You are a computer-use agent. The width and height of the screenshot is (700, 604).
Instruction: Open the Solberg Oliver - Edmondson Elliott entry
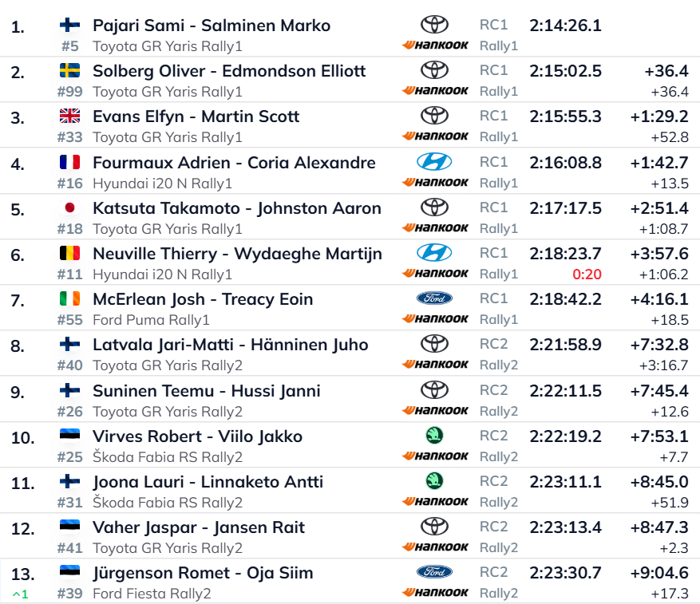[229, 71]
